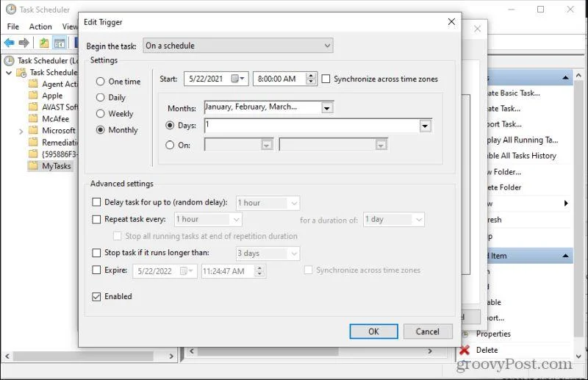Open the Action menu
588x380 pixels.
tap(40, 26)
